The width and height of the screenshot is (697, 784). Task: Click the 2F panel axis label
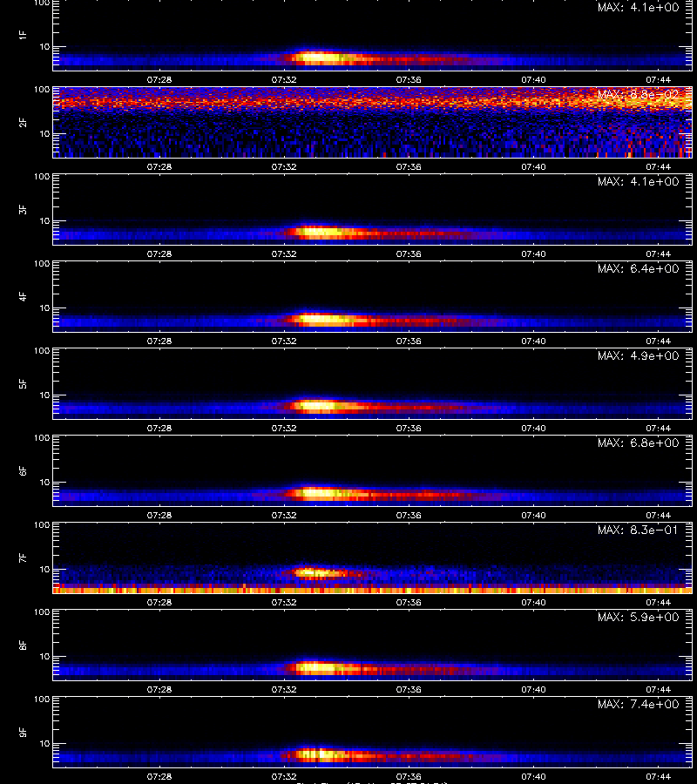click(23, 122)
